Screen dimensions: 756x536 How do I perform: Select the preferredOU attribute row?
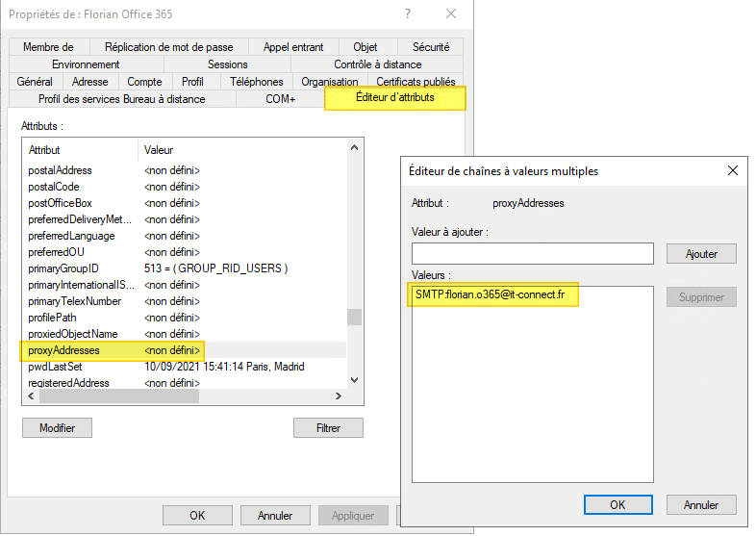coord(185,252)
